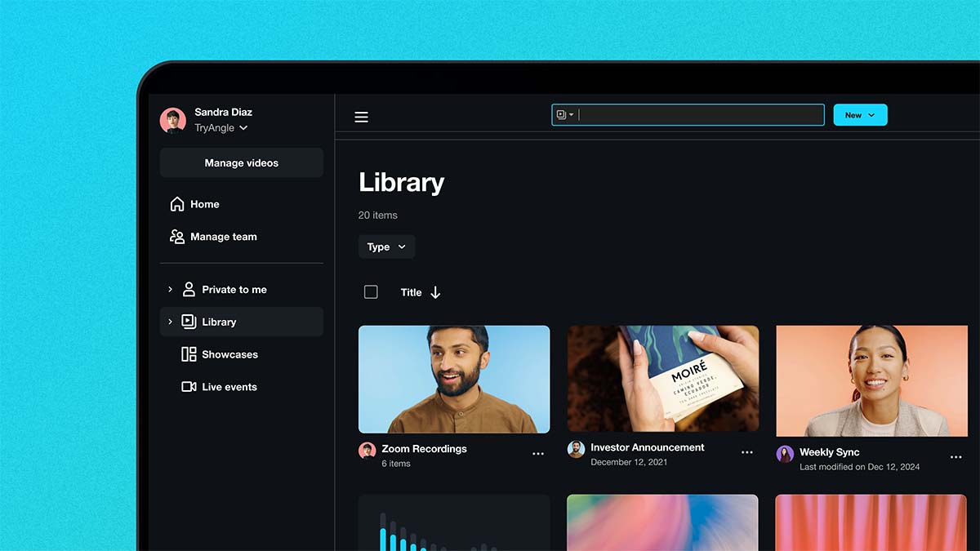Click the Library page heading
Viewport: 980px width, 551px height.
pos(402,182)
